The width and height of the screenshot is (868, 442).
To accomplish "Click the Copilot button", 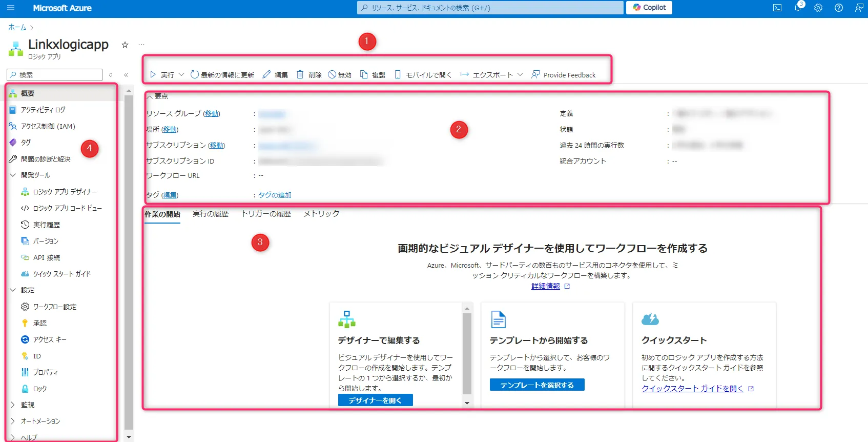I will [649, 7].
